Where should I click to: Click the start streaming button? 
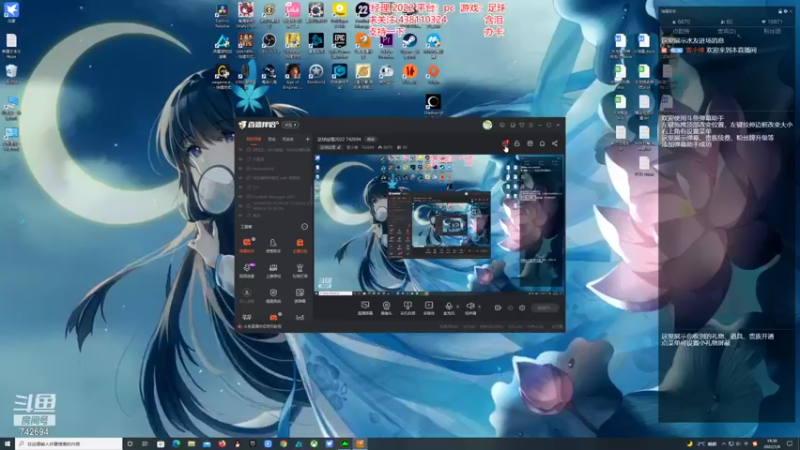(x=544, y=308)
